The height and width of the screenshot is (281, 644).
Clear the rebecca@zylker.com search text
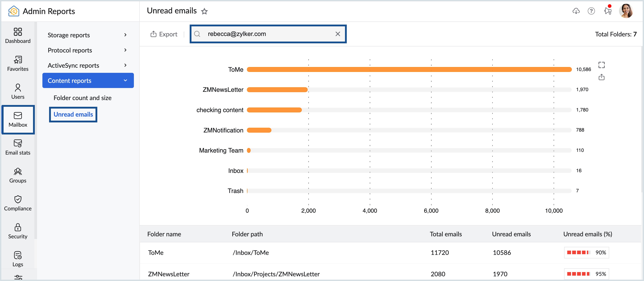coord(337,34)
